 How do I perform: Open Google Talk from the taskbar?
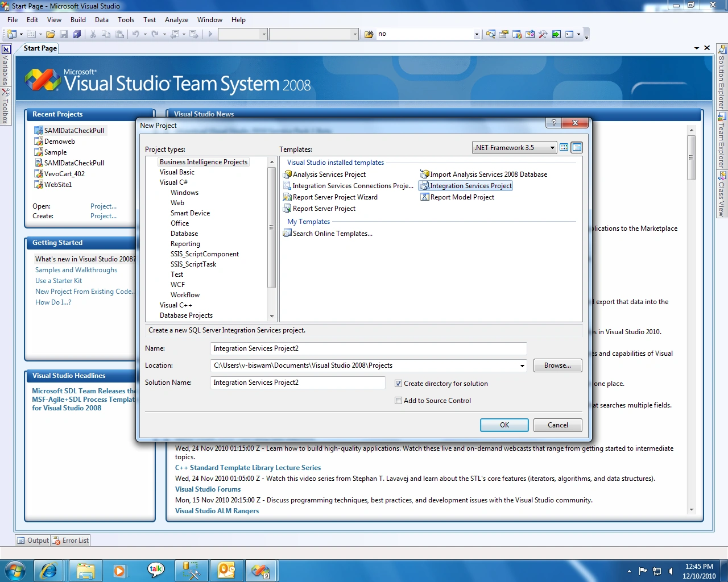pyautogui.click(x=156, y=571)
